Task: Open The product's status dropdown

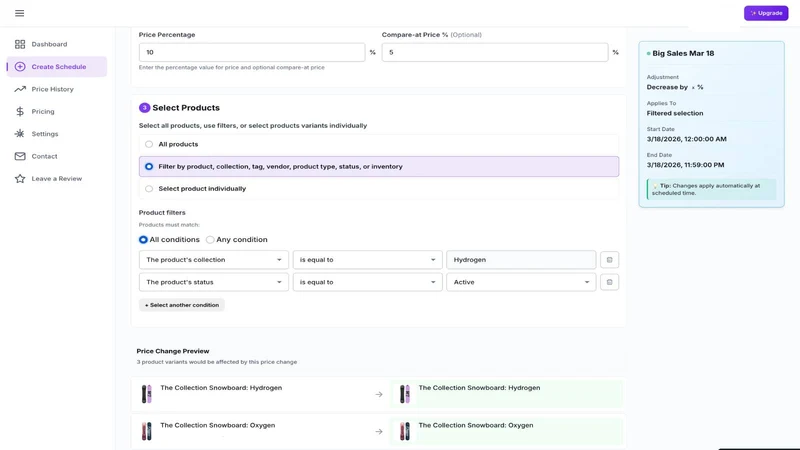Action: [214, 282]
